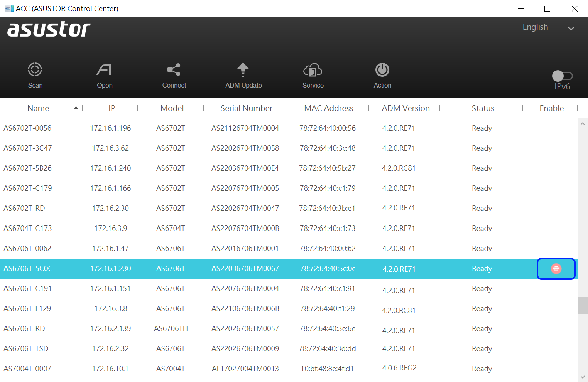588x382 pixels.
Task: Click model AS6704T cell
Action: [x=171, y=229]
